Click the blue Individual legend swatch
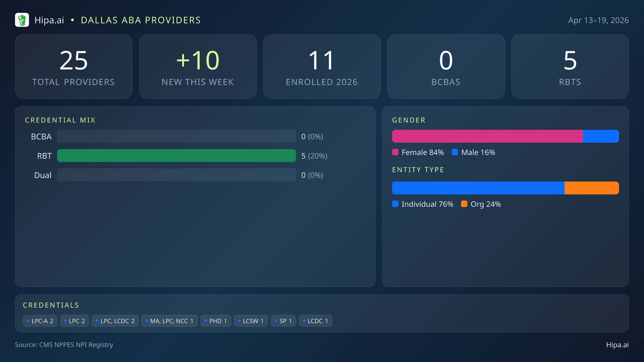Screen dimensions: 644x362 pyautogui.click(x=395, y=204)
